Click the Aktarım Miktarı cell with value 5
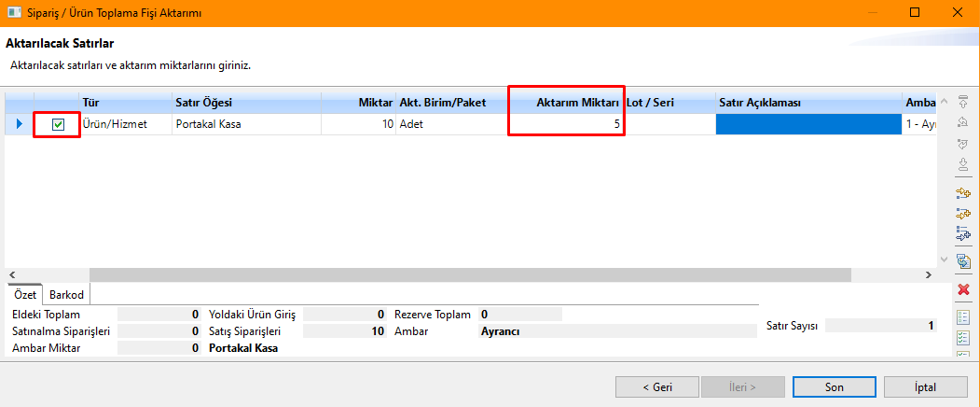Viewport: 980px width, 407px height. tap(566, 124)
